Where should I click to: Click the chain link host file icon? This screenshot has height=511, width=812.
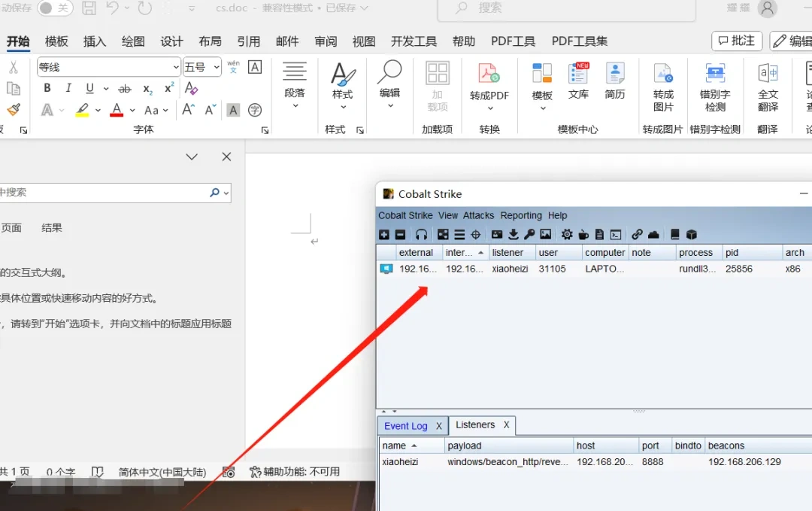[x=637, y=235]
